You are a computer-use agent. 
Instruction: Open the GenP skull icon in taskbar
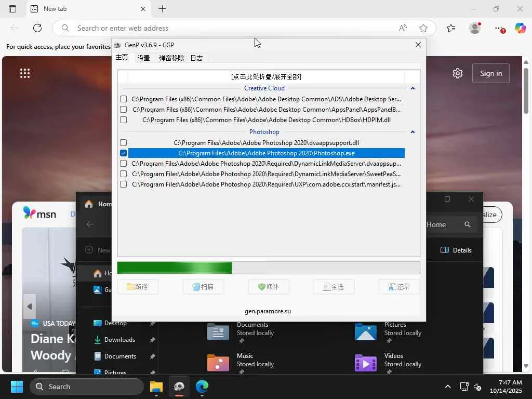point(179,387)
